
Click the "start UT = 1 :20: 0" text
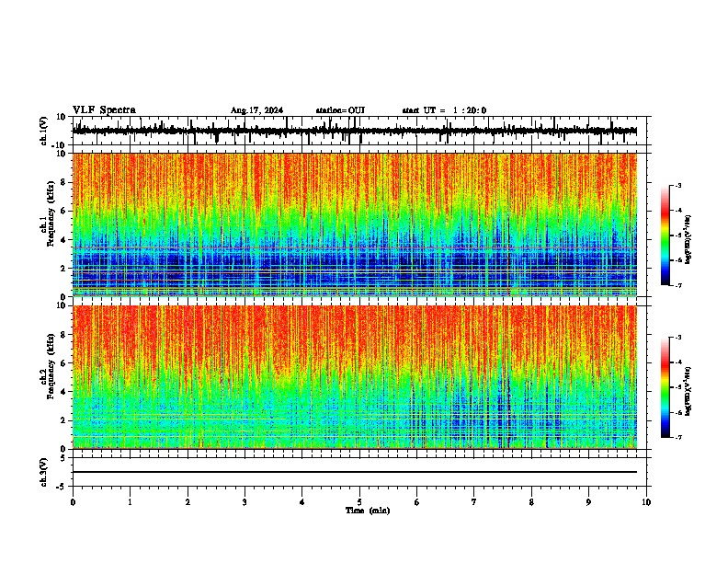pos(444,110)
